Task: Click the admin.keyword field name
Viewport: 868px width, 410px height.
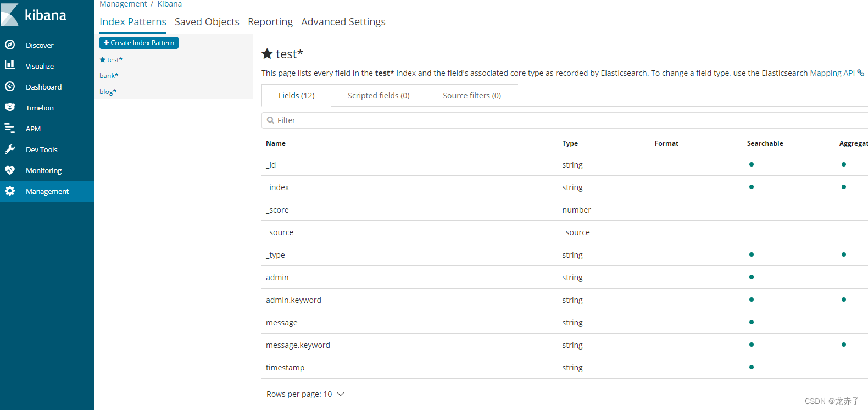Action: pos(293,300)
